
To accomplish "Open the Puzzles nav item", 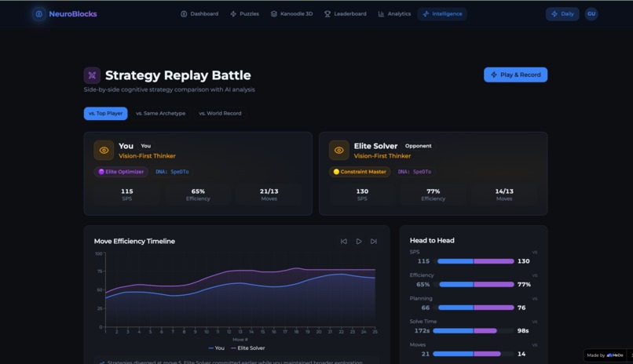I will pyautogui.click(x=245, y=14).
